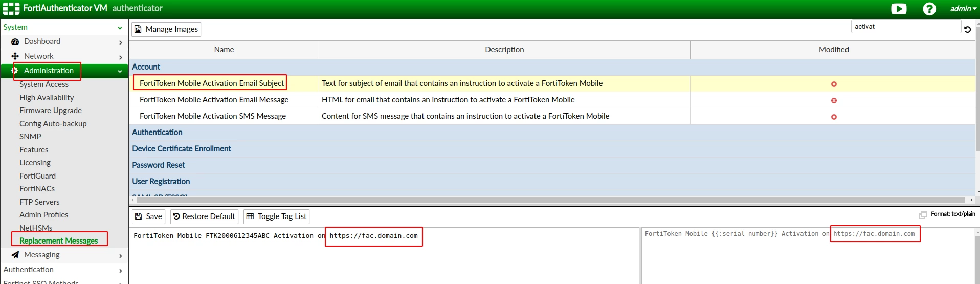Open NetHSMs page
This screenshot has height=284, width=980.
[36, 228]
